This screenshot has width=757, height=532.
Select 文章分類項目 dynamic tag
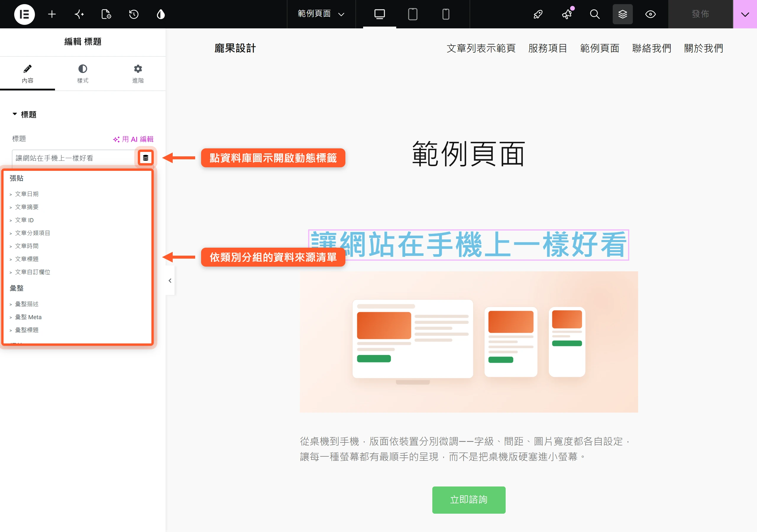33,233
